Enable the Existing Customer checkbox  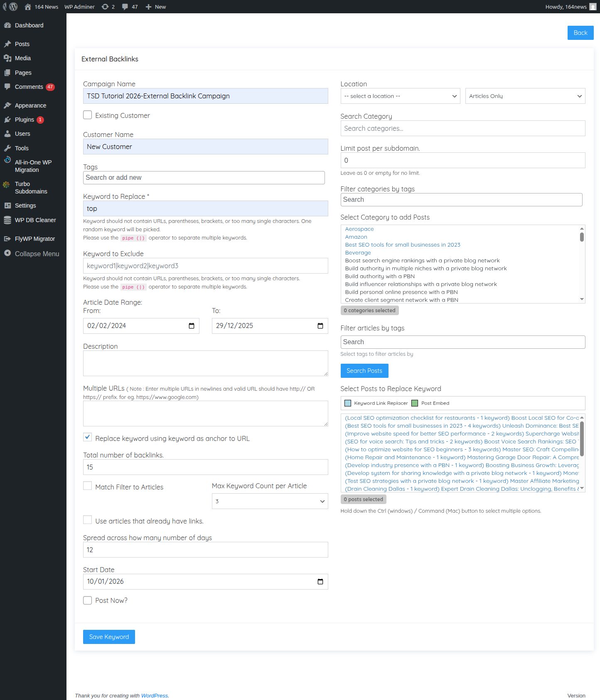[x=87, y=115]
